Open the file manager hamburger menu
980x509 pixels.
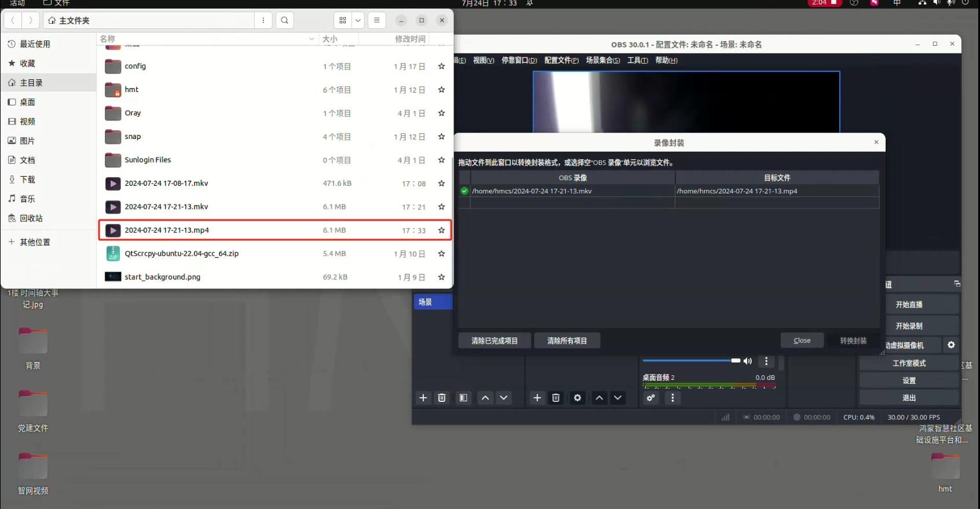click(x=376, y=20)
